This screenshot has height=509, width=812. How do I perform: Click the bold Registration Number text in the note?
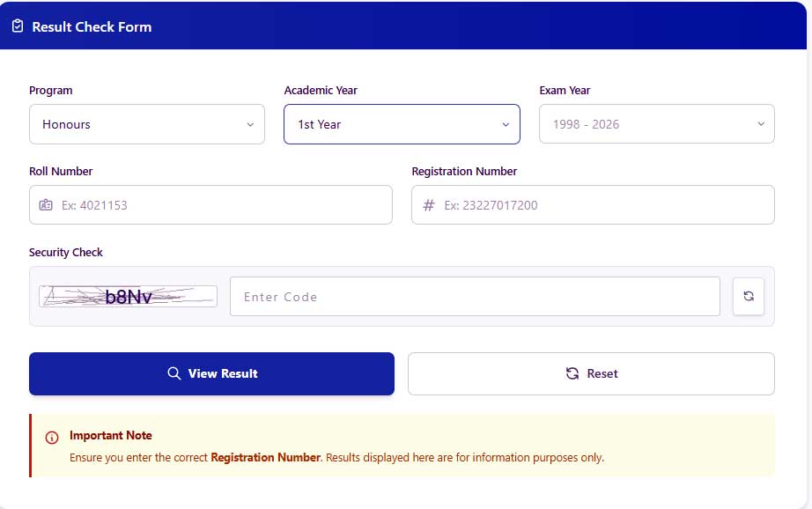click(266, 457)
